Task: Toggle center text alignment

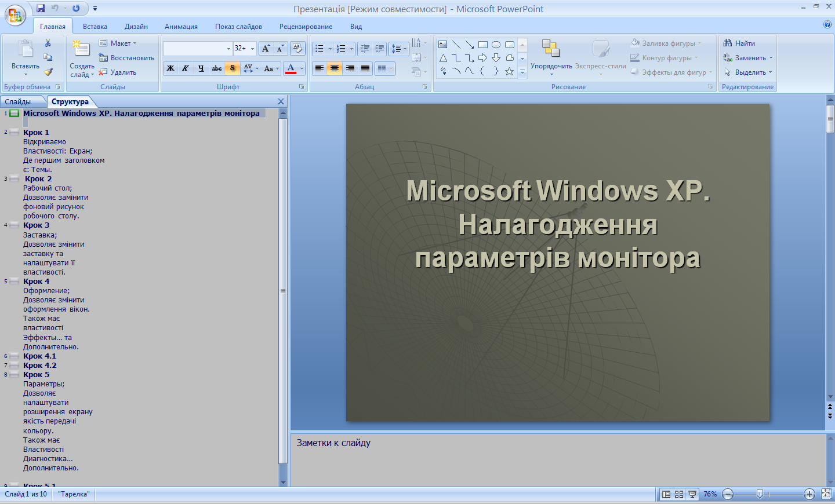Action: tap(335, 68)
